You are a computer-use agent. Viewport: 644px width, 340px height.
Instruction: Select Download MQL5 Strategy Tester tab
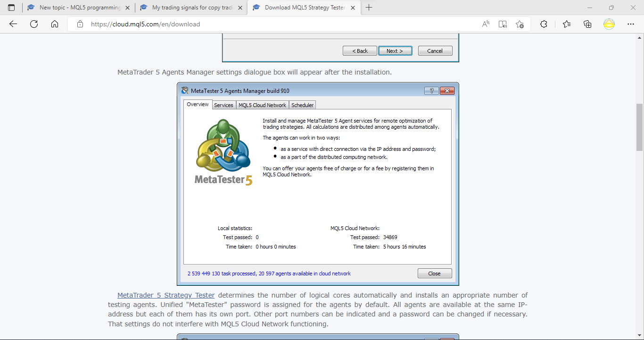point(304,8)
